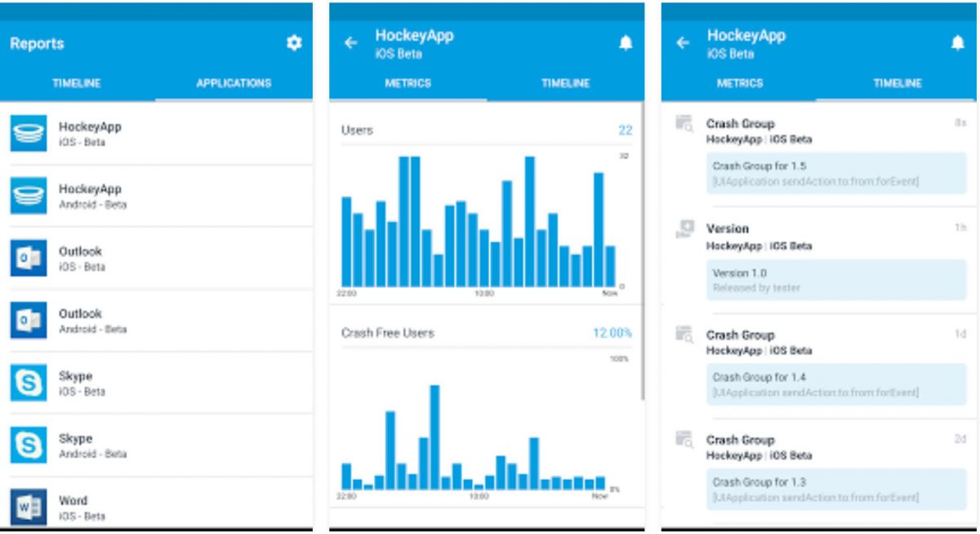Open the Version 1.0 released by tester card
Viewport: 980px width, 534px height.
(x=836, y=280)
